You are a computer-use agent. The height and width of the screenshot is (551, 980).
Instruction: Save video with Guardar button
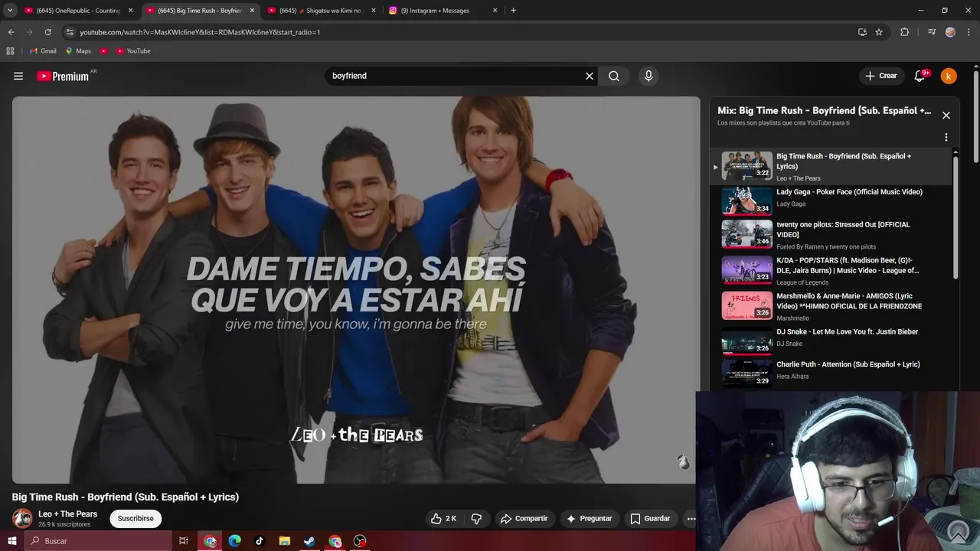650,518
